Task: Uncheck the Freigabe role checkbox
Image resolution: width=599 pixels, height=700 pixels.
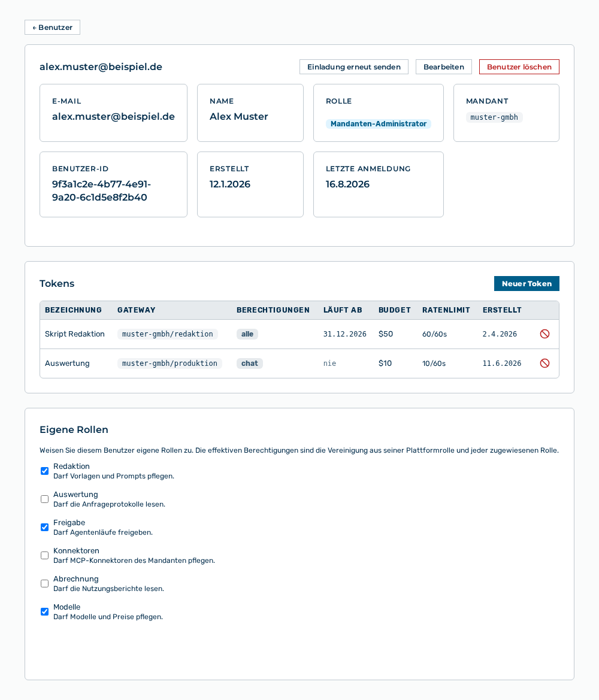Action: [x=45, y=527]
